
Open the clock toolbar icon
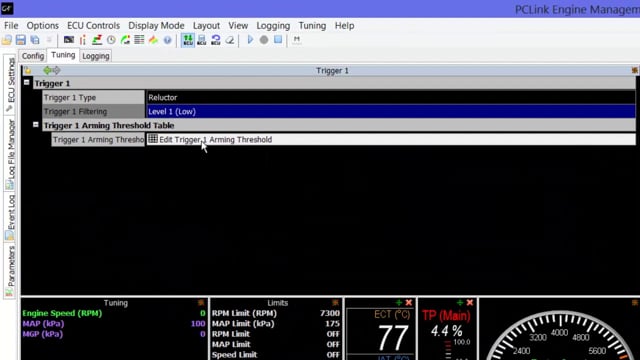pos(111,40)
